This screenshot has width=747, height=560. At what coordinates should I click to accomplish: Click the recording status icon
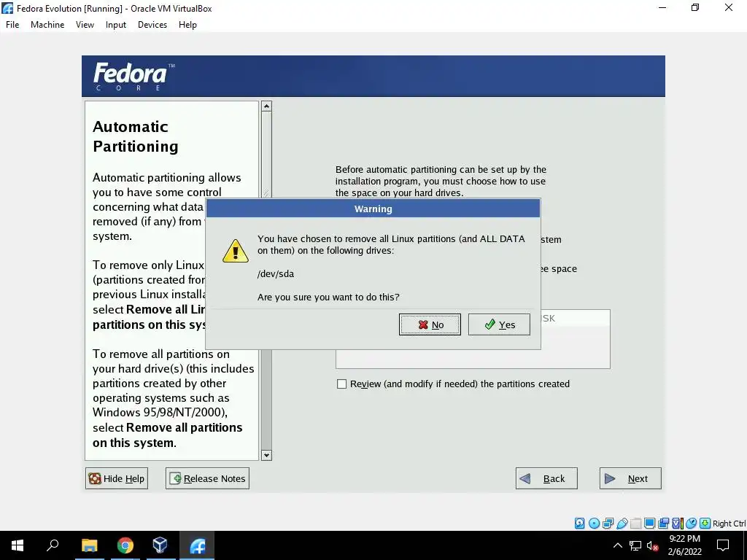663,524
